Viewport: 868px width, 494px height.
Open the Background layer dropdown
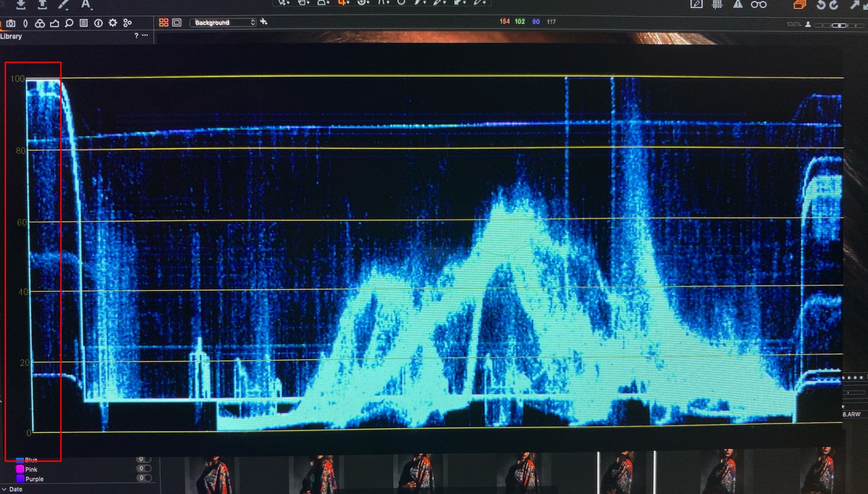225,23
